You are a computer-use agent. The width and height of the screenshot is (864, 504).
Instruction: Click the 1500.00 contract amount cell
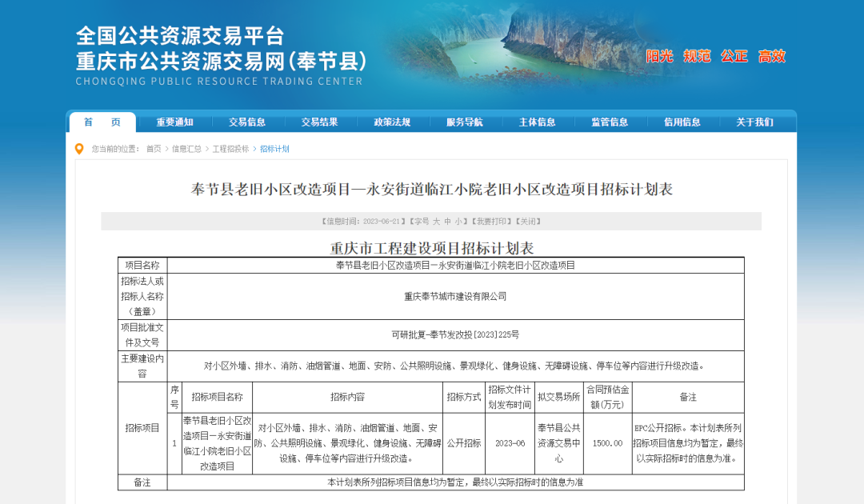(x=608, y=443)
